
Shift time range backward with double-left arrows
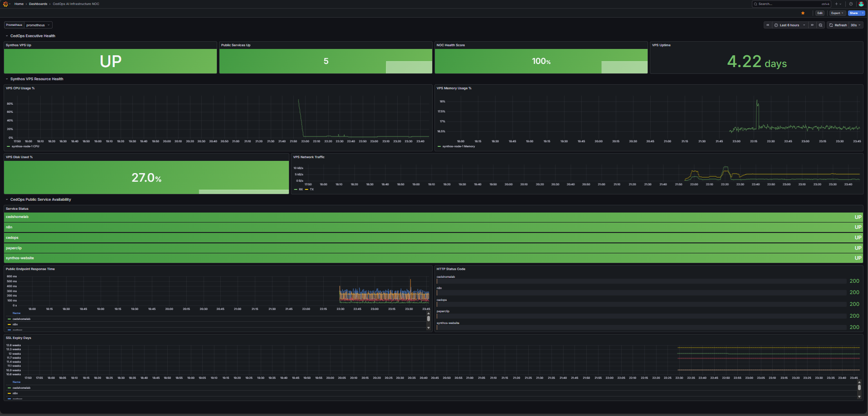click(768, 25)
